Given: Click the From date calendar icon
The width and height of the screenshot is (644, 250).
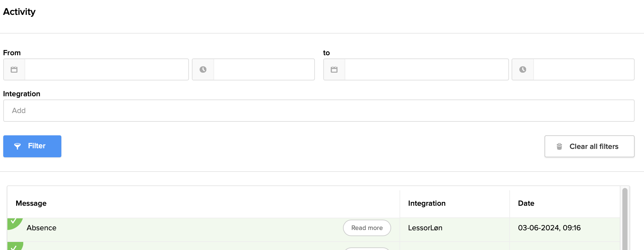Looking at the screenshot, I should 14,69.
